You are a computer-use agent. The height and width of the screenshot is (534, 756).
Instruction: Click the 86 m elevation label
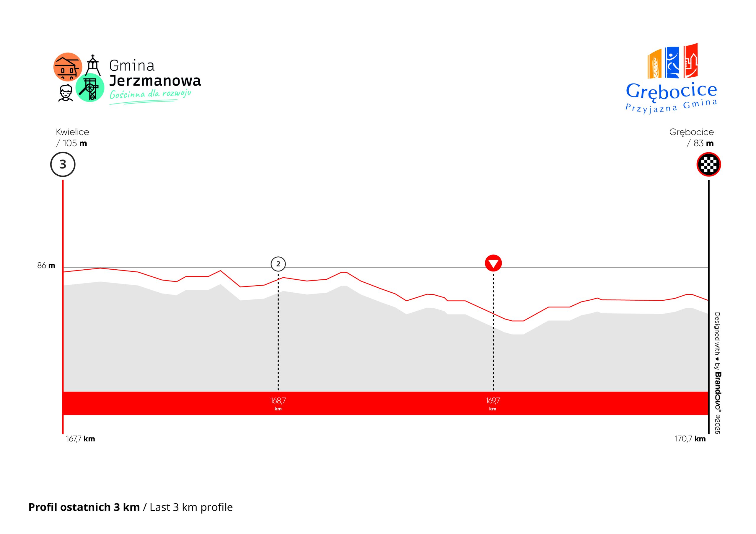click(x=46, y=266)
